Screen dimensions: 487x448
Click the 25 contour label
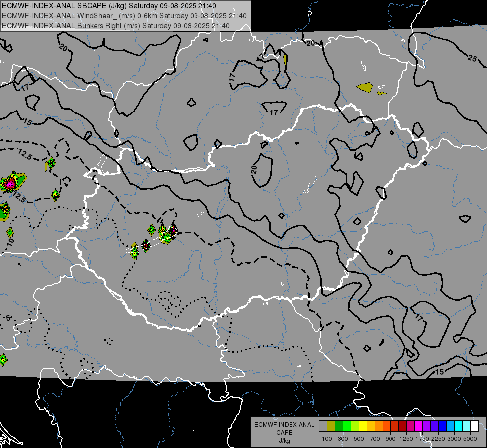click(472, 58)
